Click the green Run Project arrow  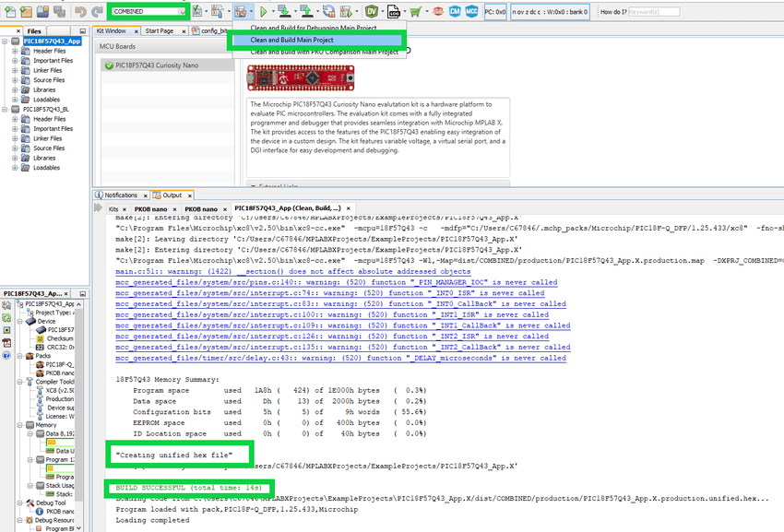coord(263,12)
